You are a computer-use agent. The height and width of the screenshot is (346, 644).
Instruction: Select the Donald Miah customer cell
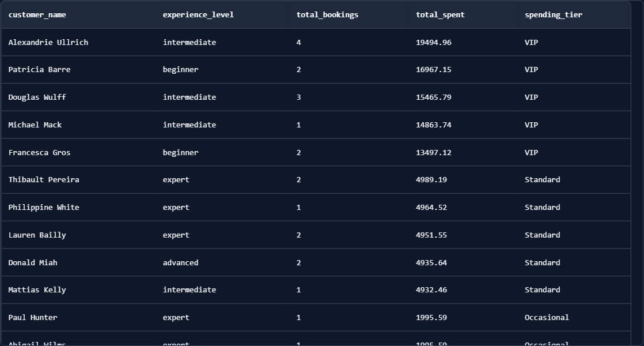click(33, 263)
